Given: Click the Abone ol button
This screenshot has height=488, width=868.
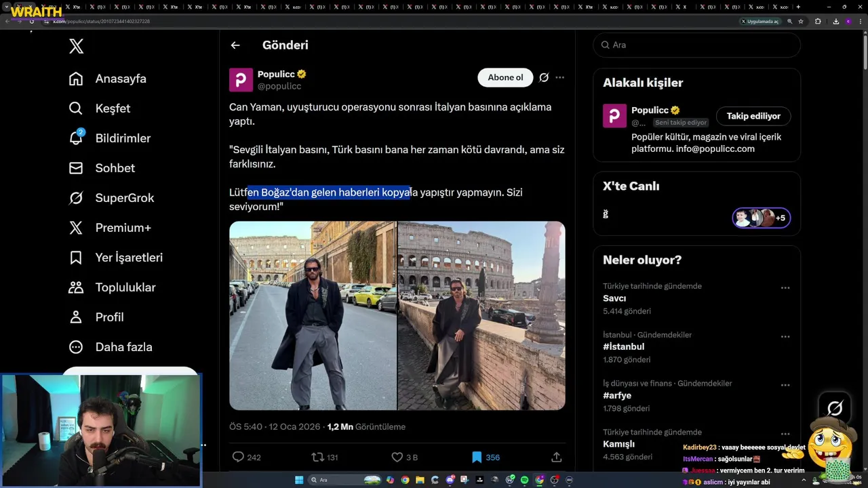Looking at the screenshot, I should (x=505, y=77).
